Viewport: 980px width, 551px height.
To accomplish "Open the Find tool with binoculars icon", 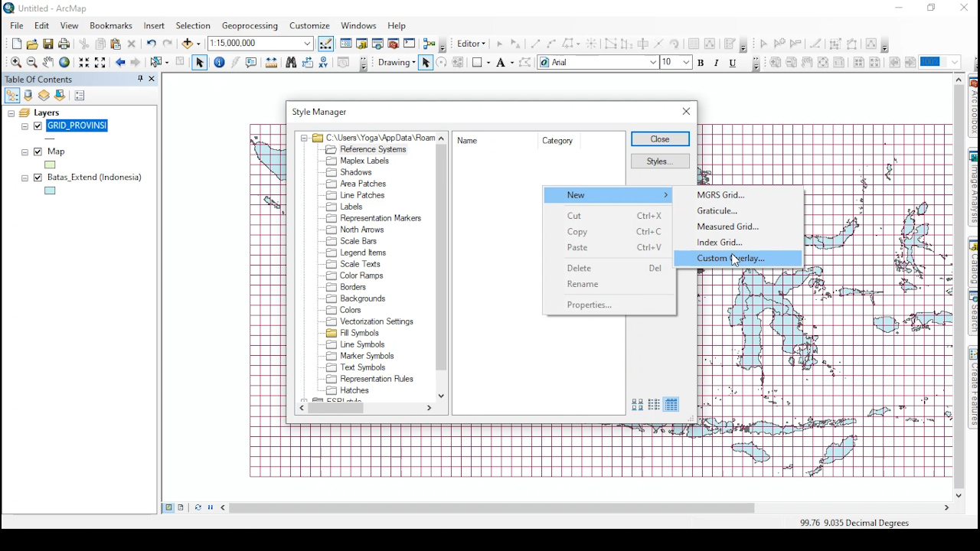I will click(292, 63).
